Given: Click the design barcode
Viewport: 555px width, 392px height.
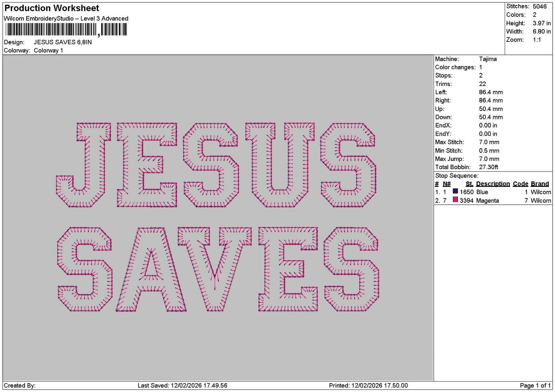Looking at the screenshot, I should pyautogui.click(x=66, y=30).
